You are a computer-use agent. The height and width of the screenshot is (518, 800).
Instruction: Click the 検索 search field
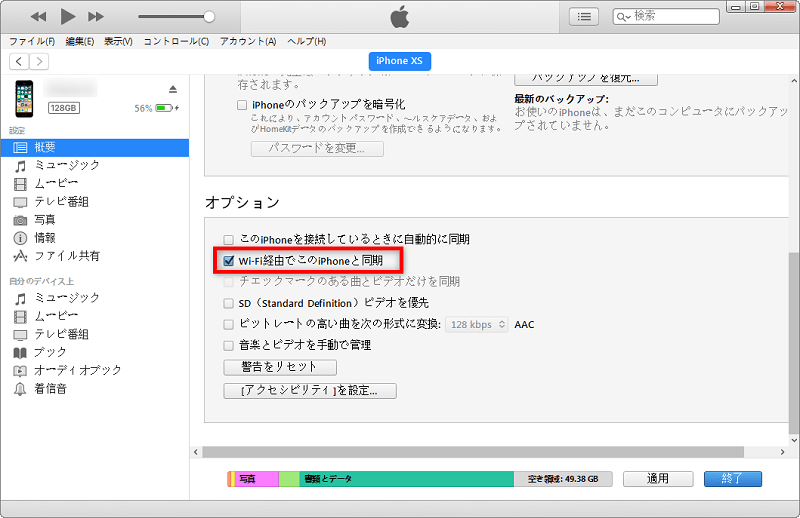pos(666,16)
